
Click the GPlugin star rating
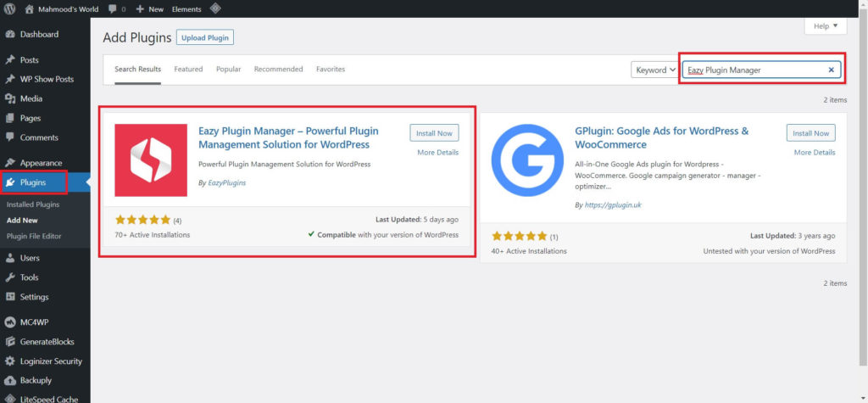pos(520,236)
